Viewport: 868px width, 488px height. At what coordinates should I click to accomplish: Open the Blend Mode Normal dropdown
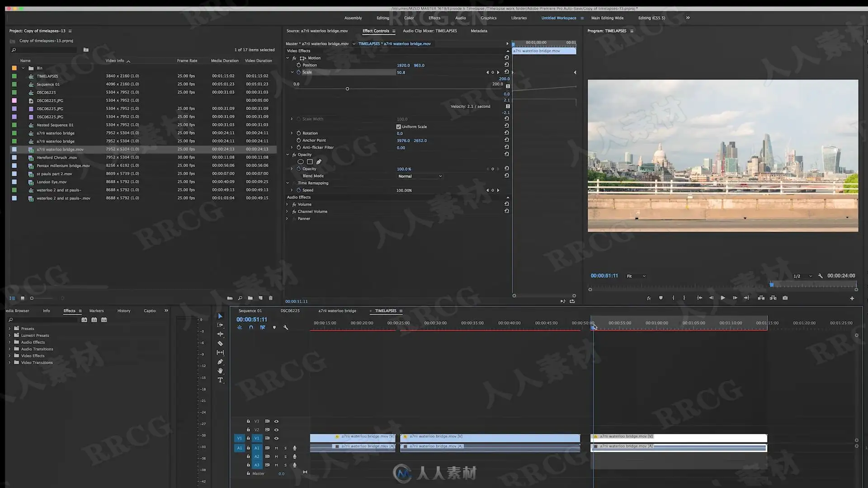point(420,176)
